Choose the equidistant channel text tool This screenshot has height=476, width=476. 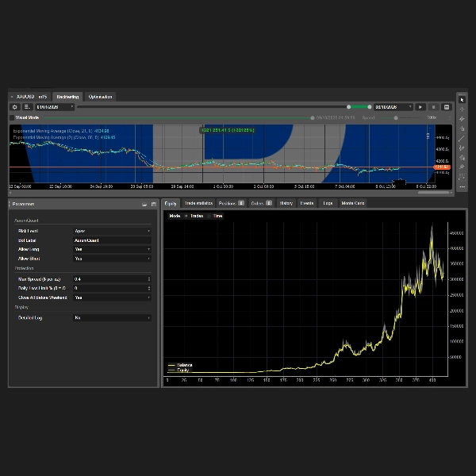coord(462,158)
